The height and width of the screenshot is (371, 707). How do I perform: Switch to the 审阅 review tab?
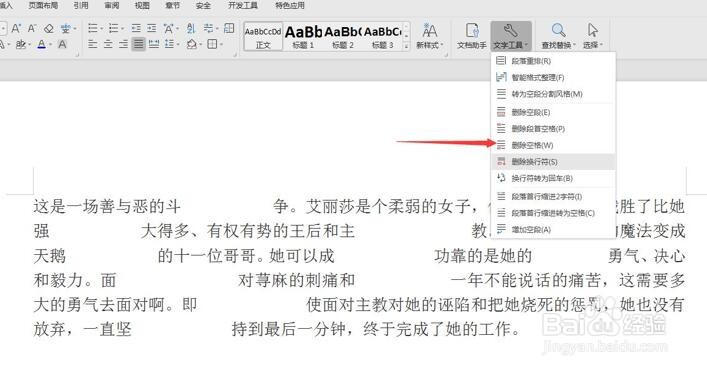[111, 5]
